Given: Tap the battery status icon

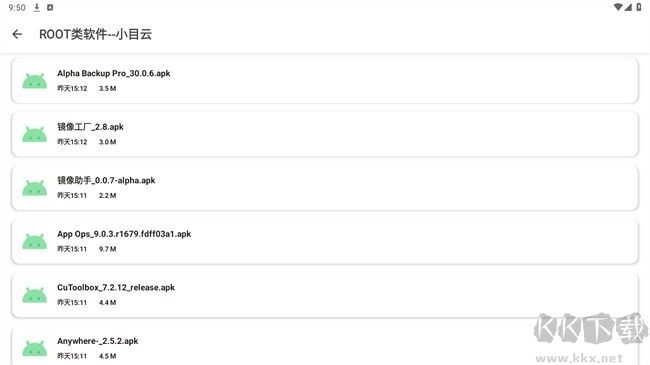Looking at the screenshot, I should point(639,7).
